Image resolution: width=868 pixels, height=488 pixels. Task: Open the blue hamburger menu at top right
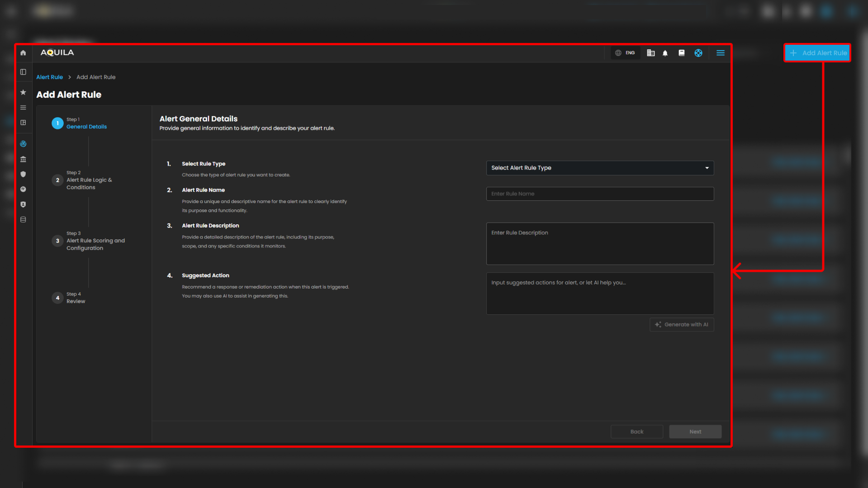click(721, 53)
